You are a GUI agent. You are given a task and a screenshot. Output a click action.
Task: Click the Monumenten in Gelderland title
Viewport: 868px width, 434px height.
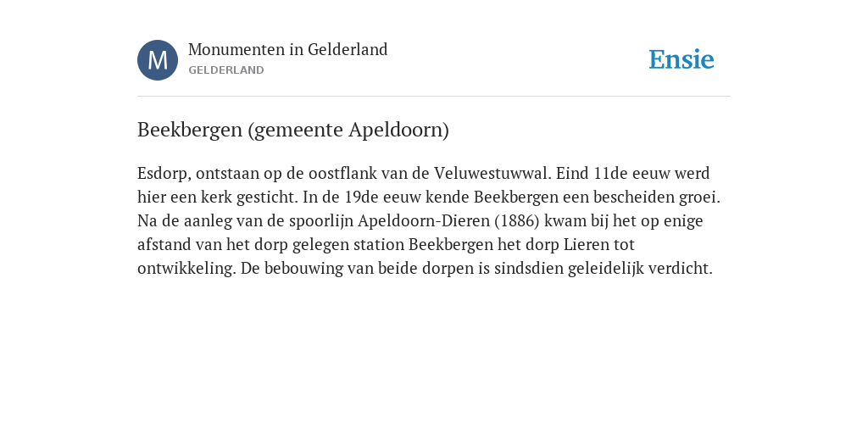(x=288, y=49)
